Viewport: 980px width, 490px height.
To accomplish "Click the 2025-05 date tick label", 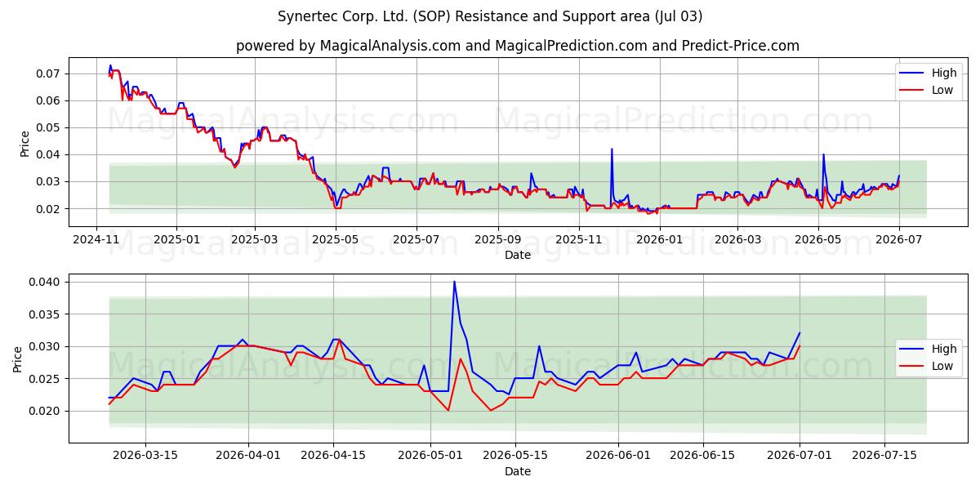I will pyautogui.click(x=335, y=239).
